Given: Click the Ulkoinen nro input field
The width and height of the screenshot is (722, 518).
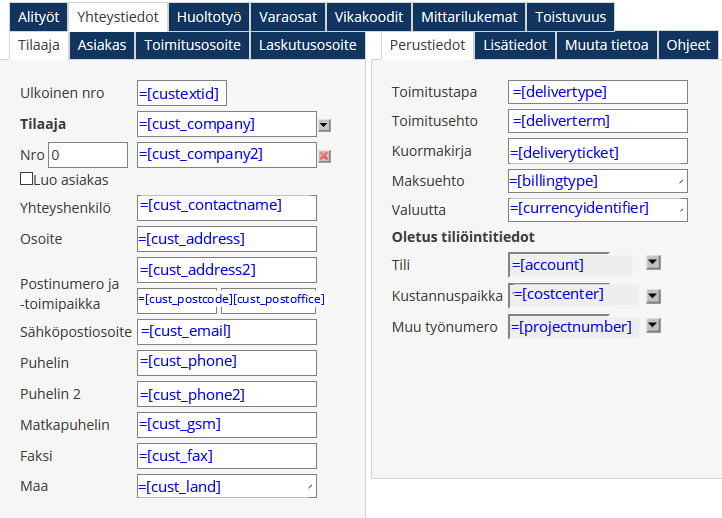Looking at the screenshot, I should [182, 94].
